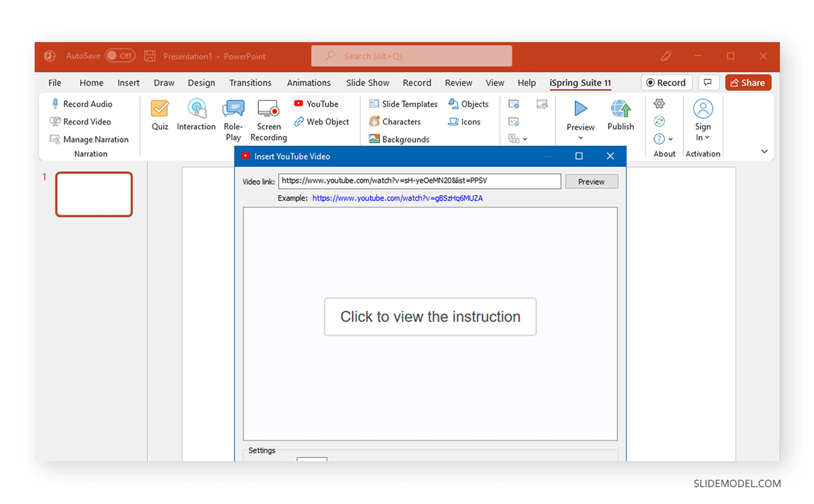Open the Animations tab
Viewport: 814px width, 504px height.
[x=309, y=83]
